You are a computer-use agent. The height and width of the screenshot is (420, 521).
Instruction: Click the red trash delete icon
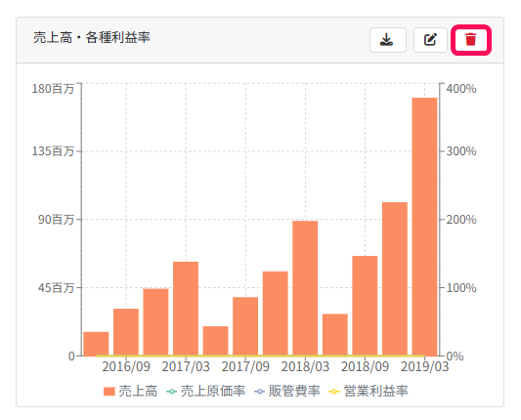(470, 40)
